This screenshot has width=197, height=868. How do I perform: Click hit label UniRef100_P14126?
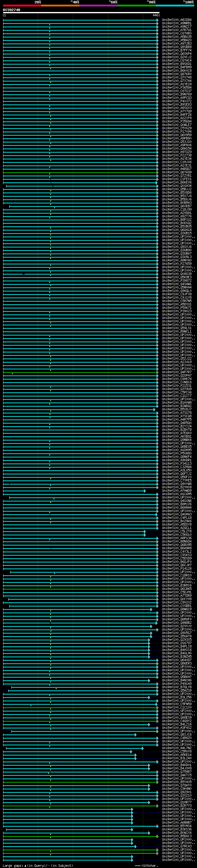point(176,569)
